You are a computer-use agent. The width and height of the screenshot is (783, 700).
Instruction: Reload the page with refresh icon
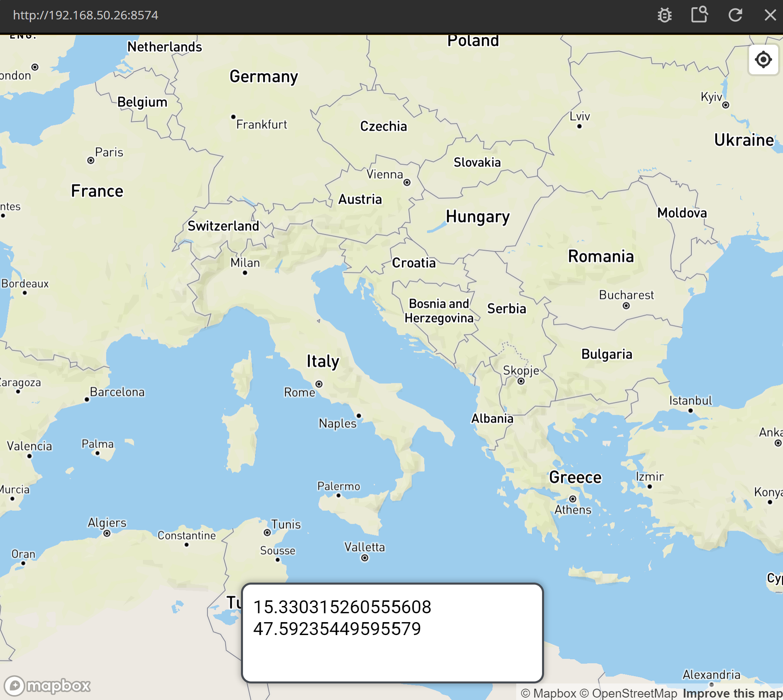pyautogui.click(x=735, y=15)
